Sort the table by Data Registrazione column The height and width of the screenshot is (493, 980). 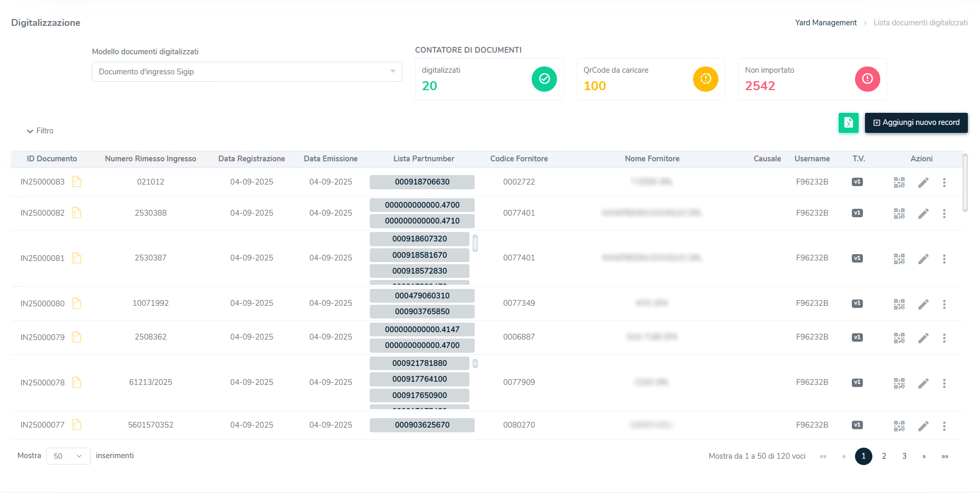[252, 159]
